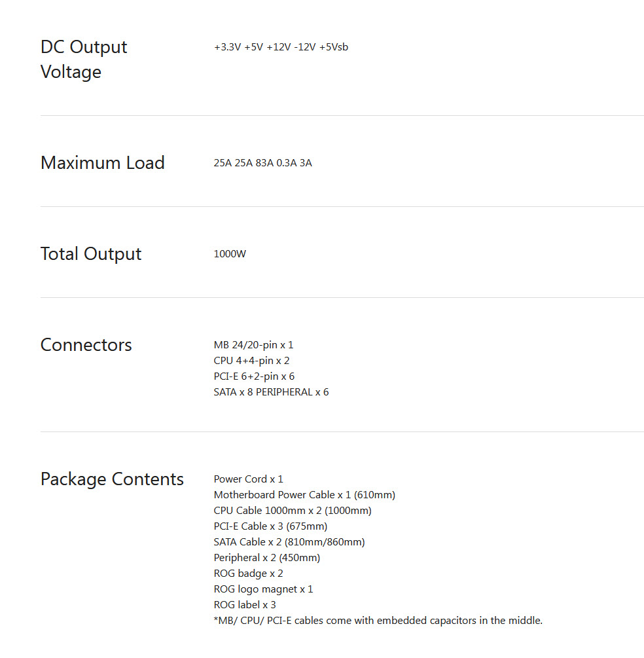Select the 1000W total output value
This screenshot has width=644, height=658.
[x=230, y=254]
